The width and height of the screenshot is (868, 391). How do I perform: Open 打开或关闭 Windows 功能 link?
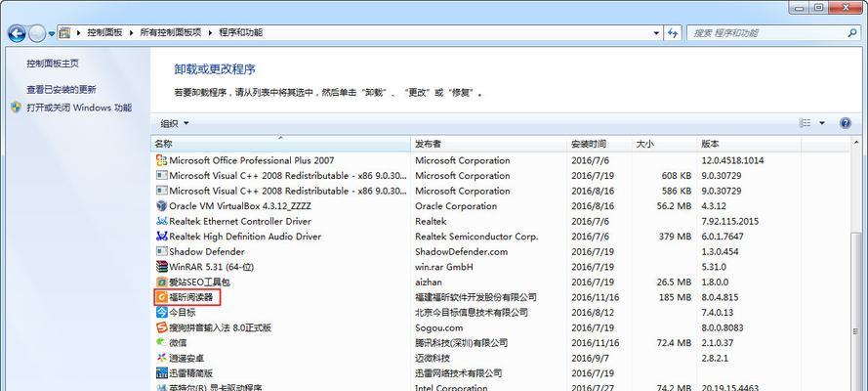coord(79,108)
